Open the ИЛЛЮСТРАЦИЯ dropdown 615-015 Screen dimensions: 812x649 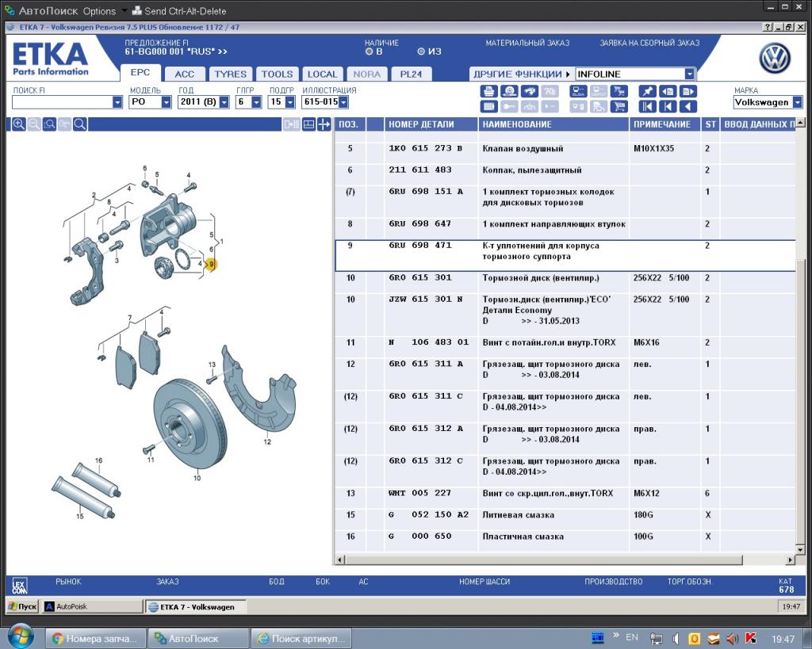[x=343, y=102]
